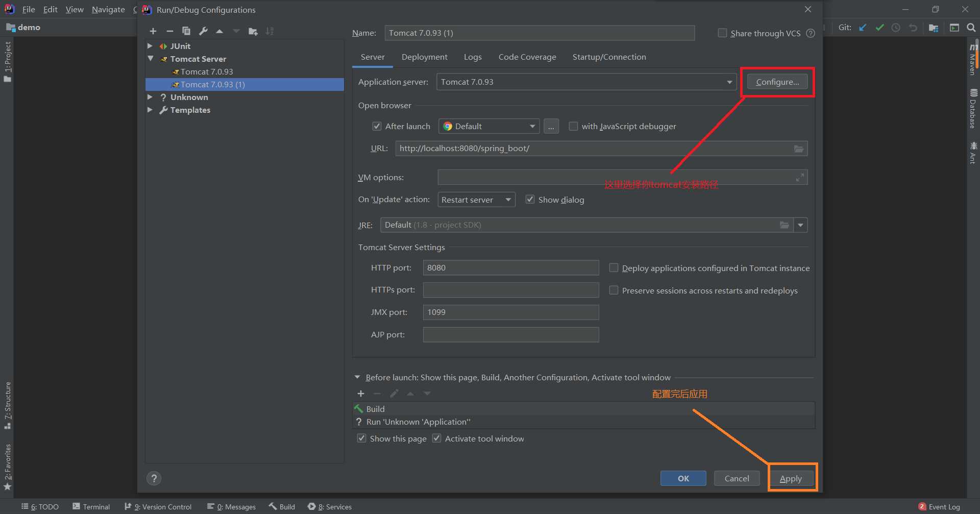
Task: Enable Preserve sessions across restarts checkbox
Action: [x=614, y=290]
